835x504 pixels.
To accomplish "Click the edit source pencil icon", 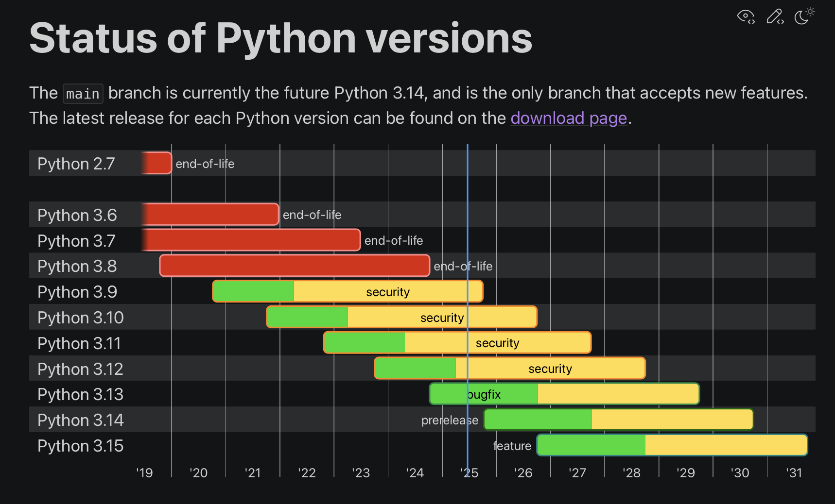I will (x=775, y=17).
